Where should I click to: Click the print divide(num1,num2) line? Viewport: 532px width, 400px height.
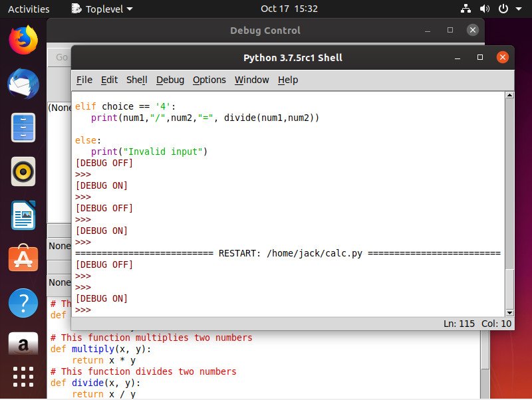205,118
